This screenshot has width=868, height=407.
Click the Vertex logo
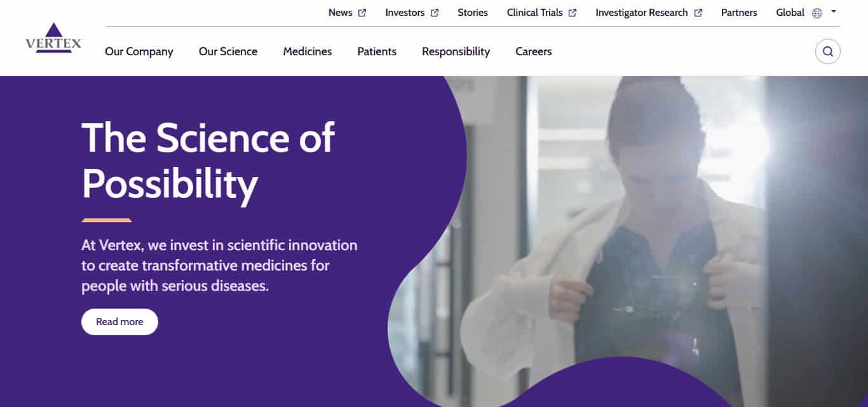pyautogui.click(x=53, y=38)
